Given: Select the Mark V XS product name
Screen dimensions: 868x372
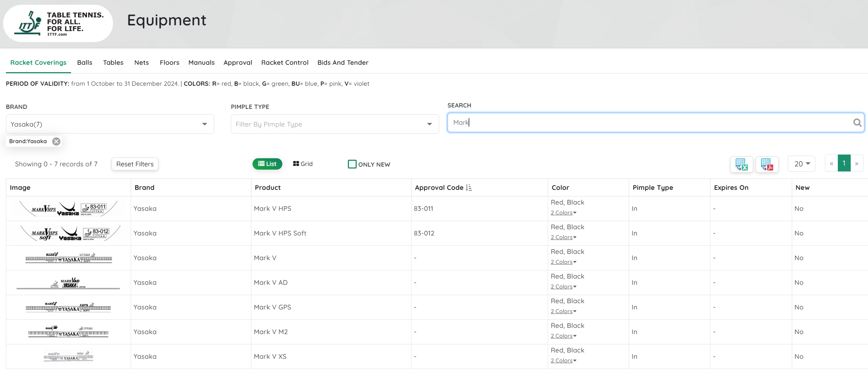Looking at the screenshot, I should coord(270,357).
